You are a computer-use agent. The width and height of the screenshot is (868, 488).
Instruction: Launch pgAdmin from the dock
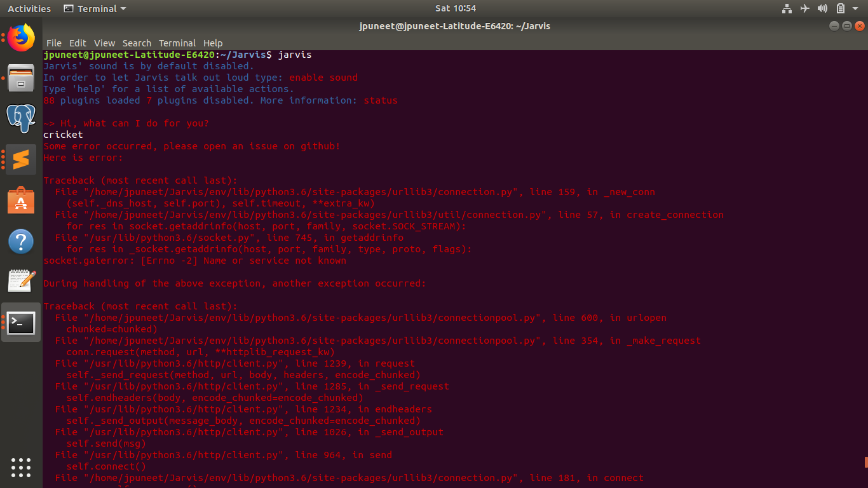tap(21, 119)
